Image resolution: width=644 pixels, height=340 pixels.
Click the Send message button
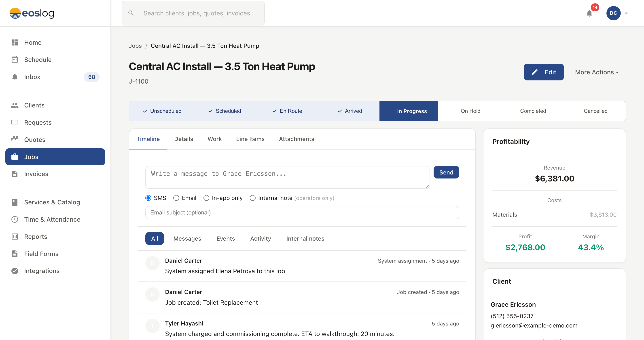(x=446, y=172)
